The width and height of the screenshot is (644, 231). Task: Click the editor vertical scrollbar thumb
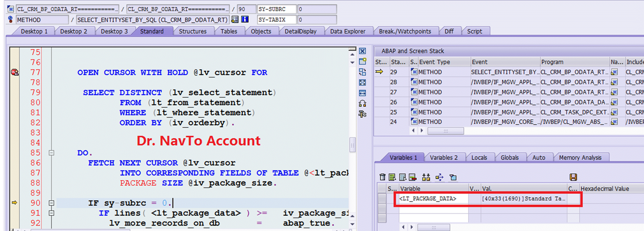tap(352, 145)
